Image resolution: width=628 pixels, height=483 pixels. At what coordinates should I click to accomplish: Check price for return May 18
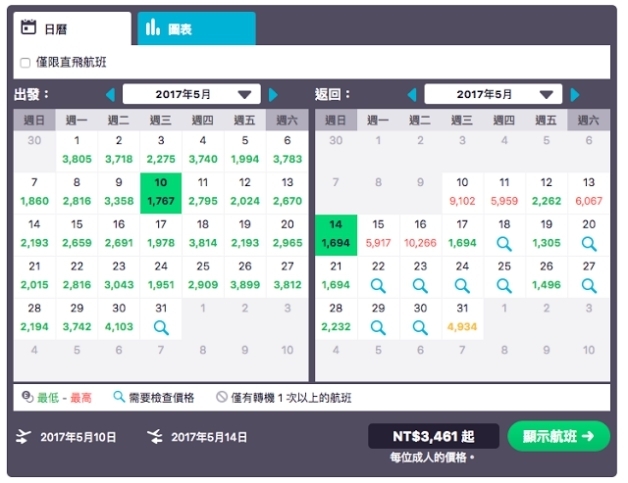pyautogui.click(x=504, y=235)
